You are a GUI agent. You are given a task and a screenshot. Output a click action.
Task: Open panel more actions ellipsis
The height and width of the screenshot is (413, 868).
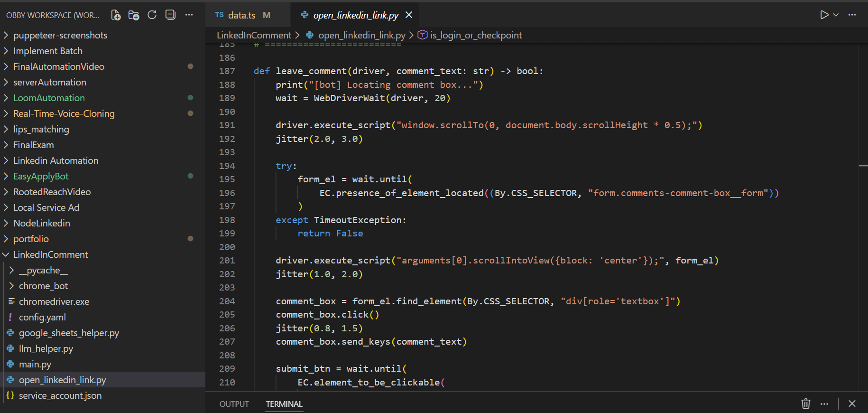[824, 404]
